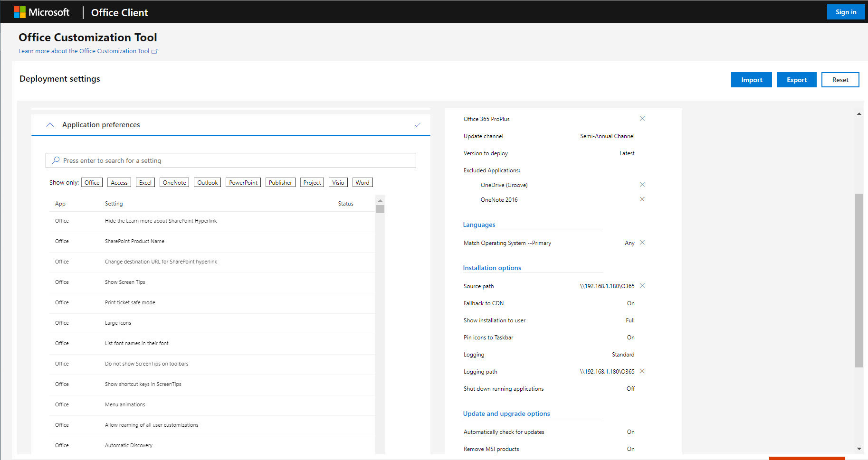This screenshot has height=460, width=868.
Task: Remove Match Operating System language X
Action: 642,243
